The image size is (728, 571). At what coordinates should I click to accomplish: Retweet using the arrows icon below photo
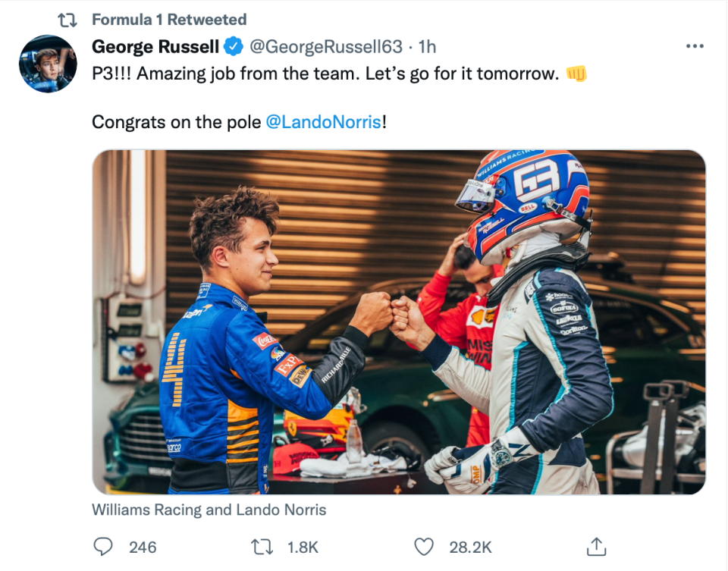[262, 547]
